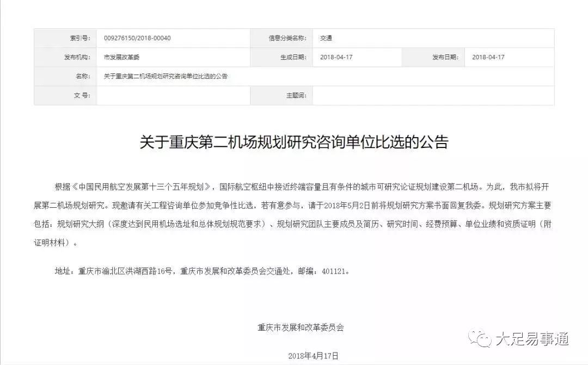
Task: Click the 信息分类名称 label
Action: 287,38
